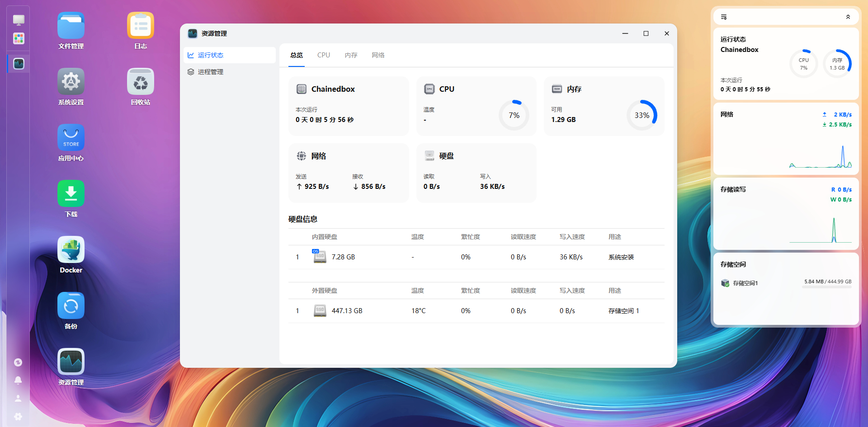This screenshot has height=427, width=868.
Task: Click the transfer arrows icon in the dock
Action: coord(18,362)
